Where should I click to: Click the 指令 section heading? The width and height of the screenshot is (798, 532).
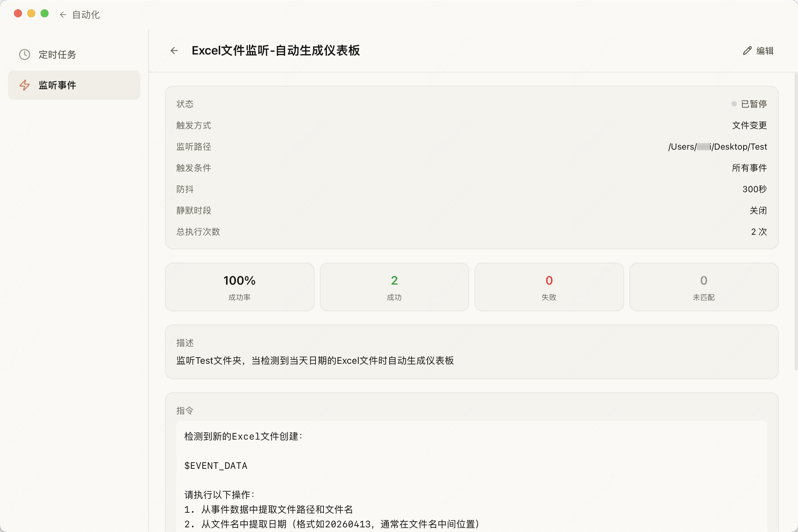coord(185,411)
